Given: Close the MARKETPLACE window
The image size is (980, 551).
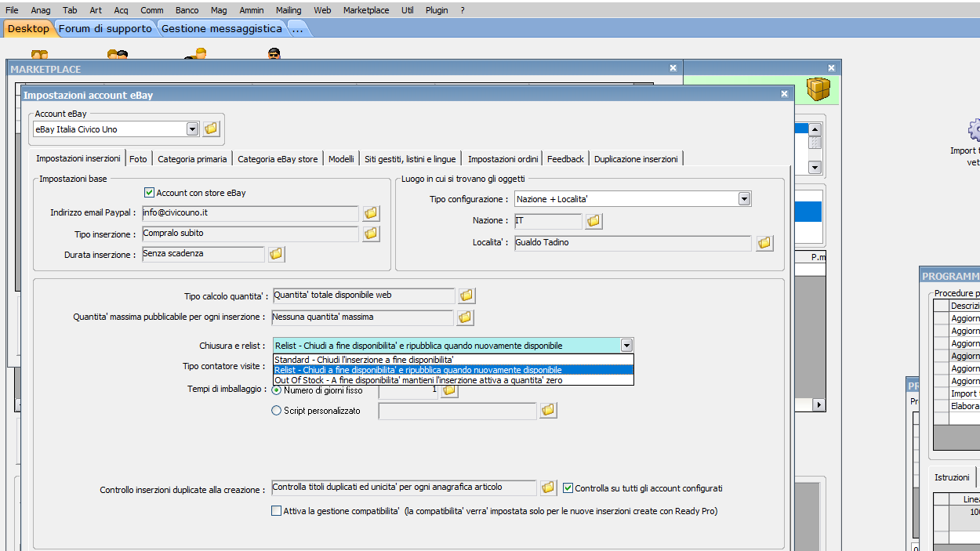Looking at the screenshot, I should pyautogui.click(x=673, y=68).
